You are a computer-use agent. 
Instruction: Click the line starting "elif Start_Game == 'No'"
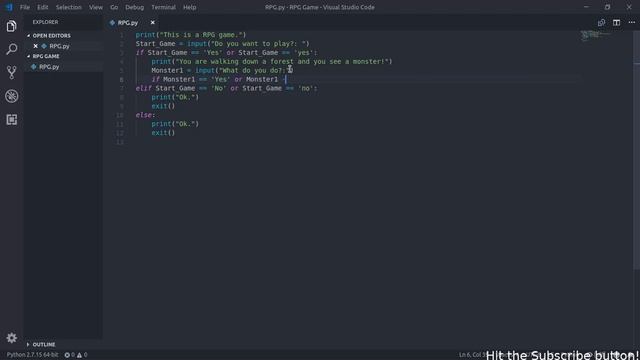[227, 89]
